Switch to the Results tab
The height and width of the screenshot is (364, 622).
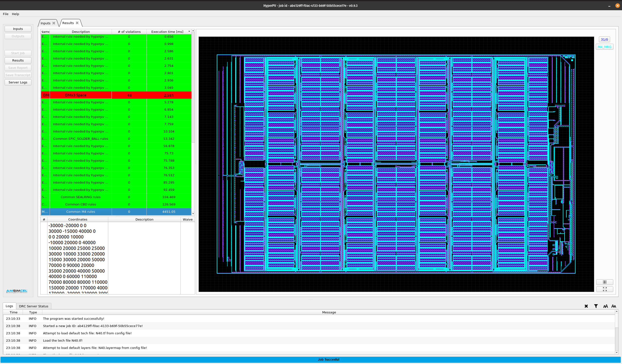tap(68, 23)
